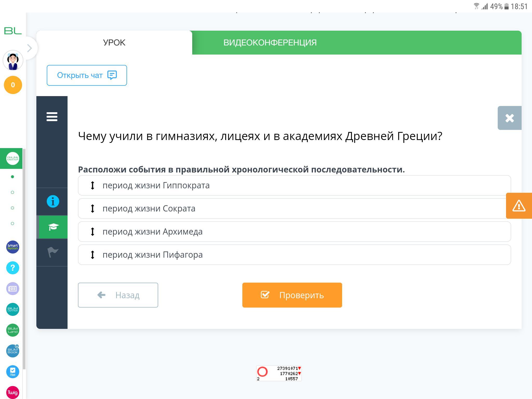This screenshot has width=532, height=399.
Task: Go back with the Назад button
Action: 118,295
